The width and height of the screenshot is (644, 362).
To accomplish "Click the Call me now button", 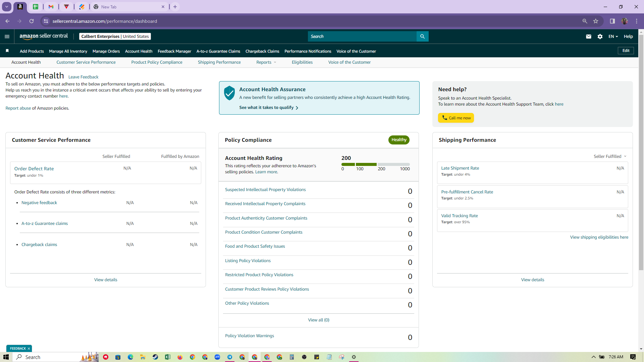I will tap(456, 118).
